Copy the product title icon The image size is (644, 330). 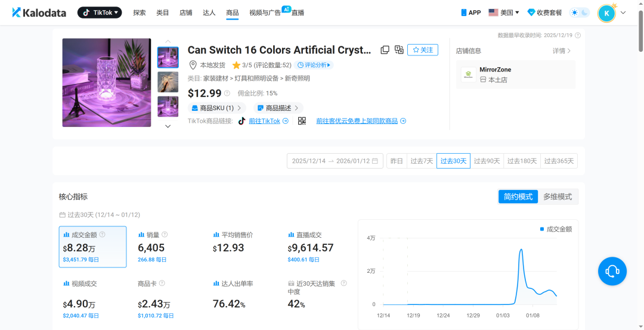point(385,49)
